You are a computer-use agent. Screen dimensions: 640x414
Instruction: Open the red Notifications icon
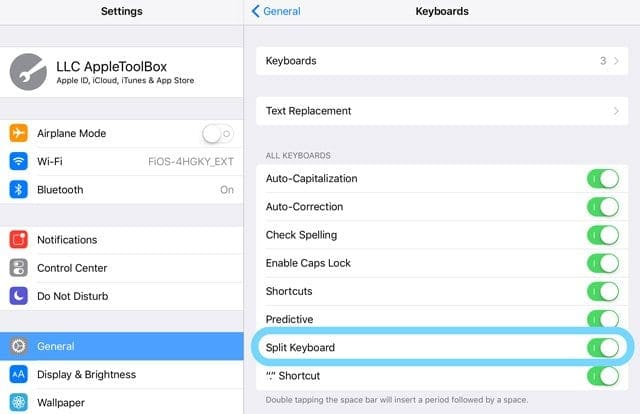(x=18, y=240)
